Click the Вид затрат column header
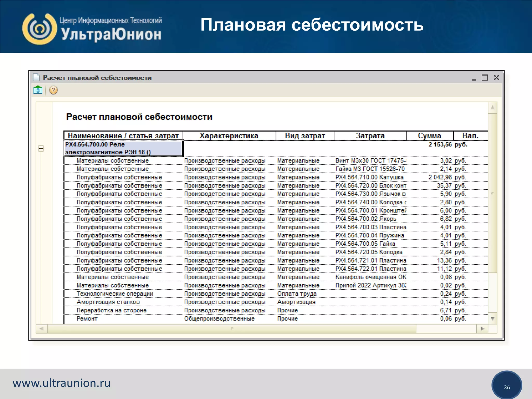532x399 pixels. point(305,136)
